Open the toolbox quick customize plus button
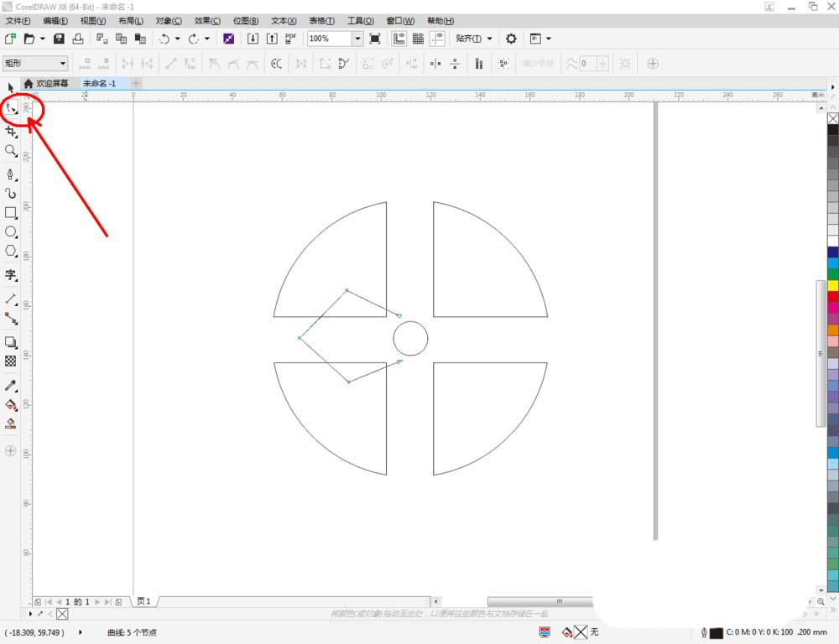The height and width of the screenshot is (644, 839). (10, 451)
